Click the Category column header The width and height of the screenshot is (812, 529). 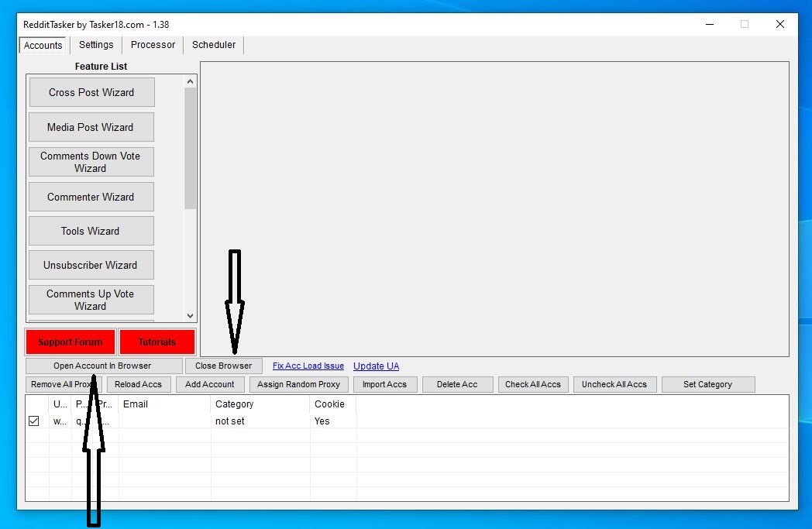pyautogui.click(x=260, y=404)
